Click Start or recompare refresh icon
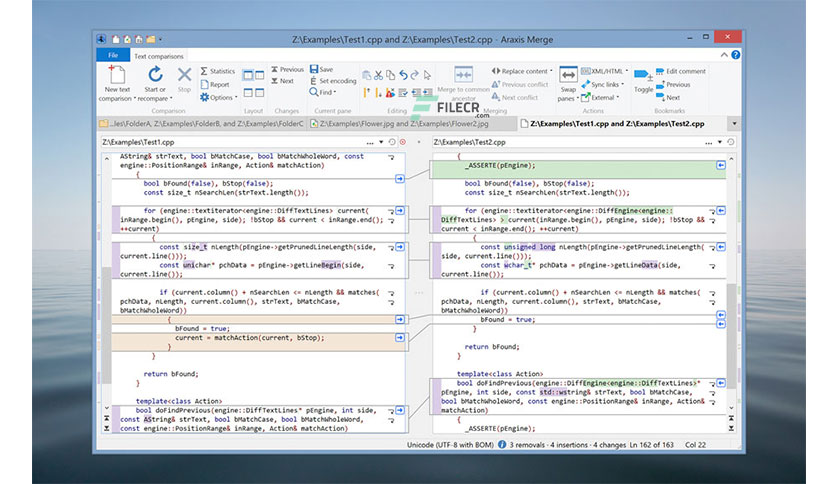Viewport: 836px width, 484px height. (155, 75)
